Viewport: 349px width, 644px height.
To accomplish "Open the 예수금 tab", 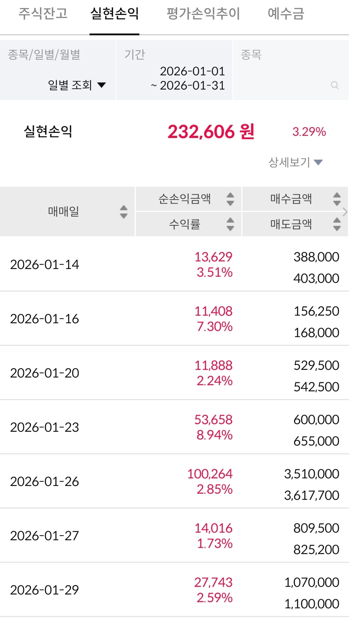I will tap(286, 14).
